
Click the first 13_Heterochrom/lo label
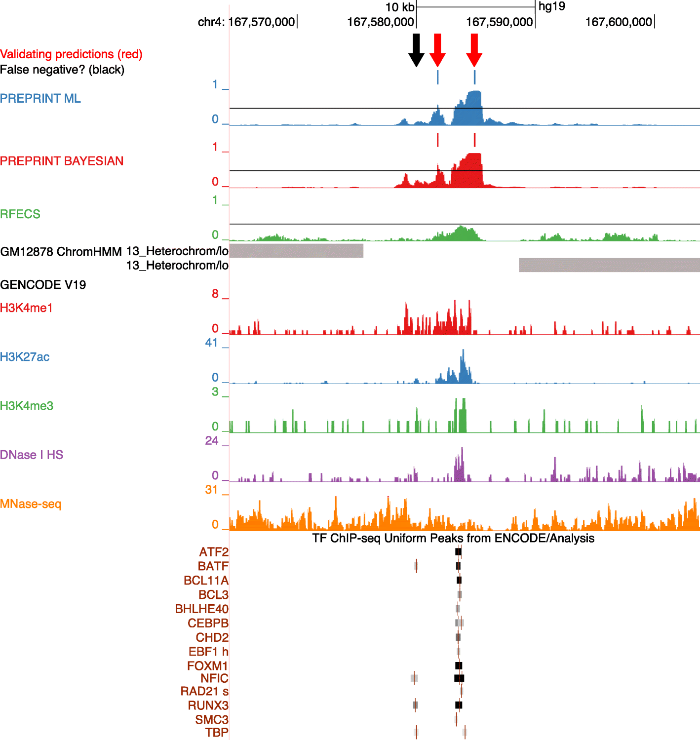coord(177,251)
